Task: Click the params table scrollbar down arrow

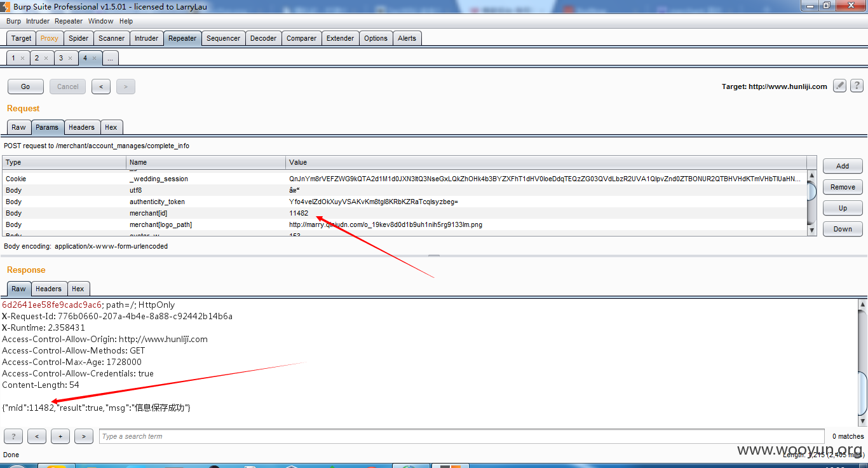Action: tap(811, 231)
